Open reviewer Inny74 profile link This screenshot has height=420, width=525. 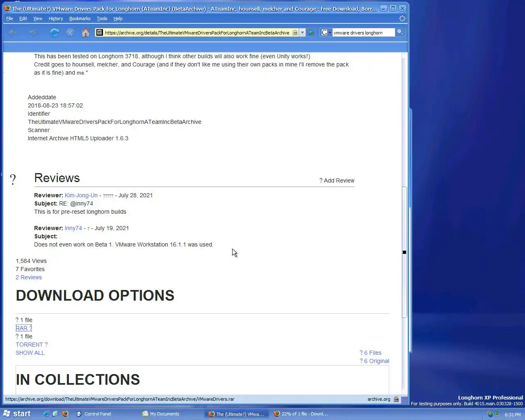coord(73,228)
